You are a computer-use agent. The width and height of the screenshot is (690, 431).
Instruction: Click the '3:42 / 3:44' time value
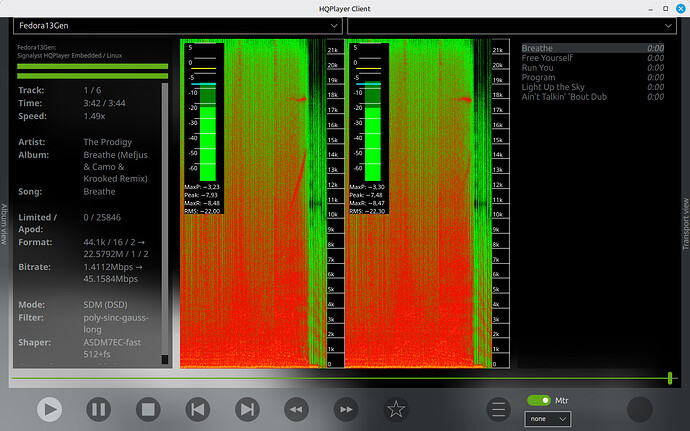pyautogui.click(x=104, y=103)
